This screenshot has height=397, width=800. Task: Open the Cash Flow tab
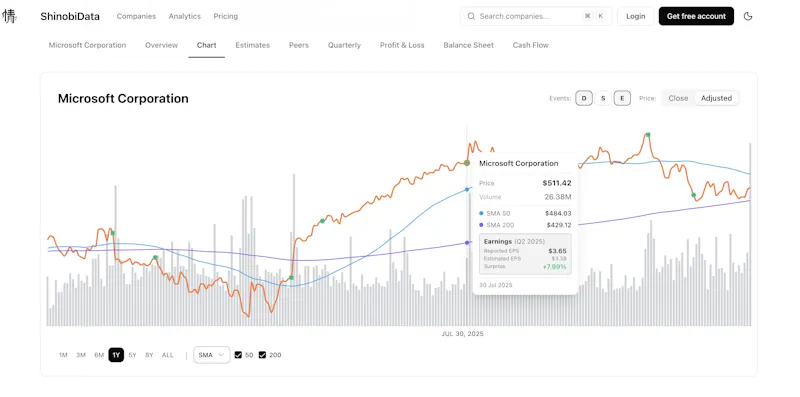[531, 45]
